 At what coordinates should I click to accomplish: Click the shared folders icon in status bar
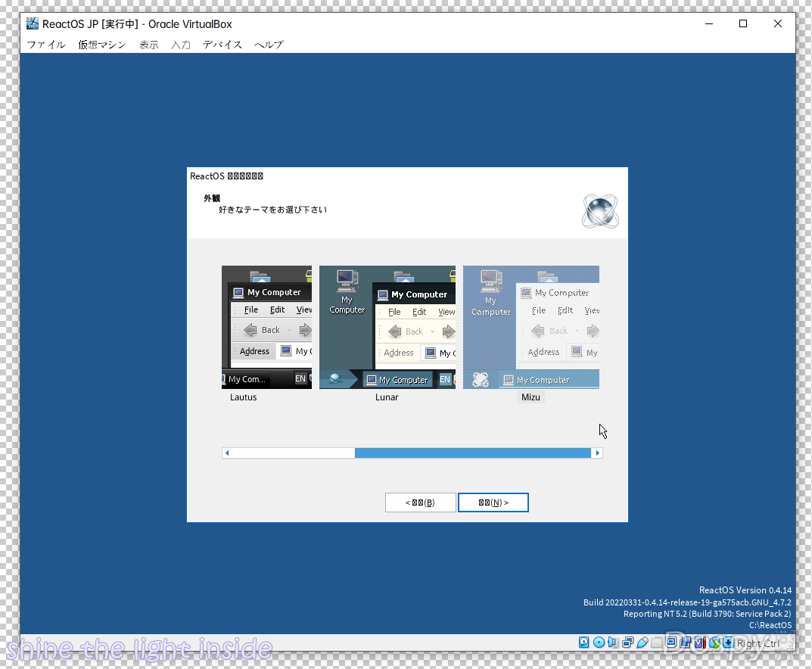pyautogui.click(x=657, y=643)
